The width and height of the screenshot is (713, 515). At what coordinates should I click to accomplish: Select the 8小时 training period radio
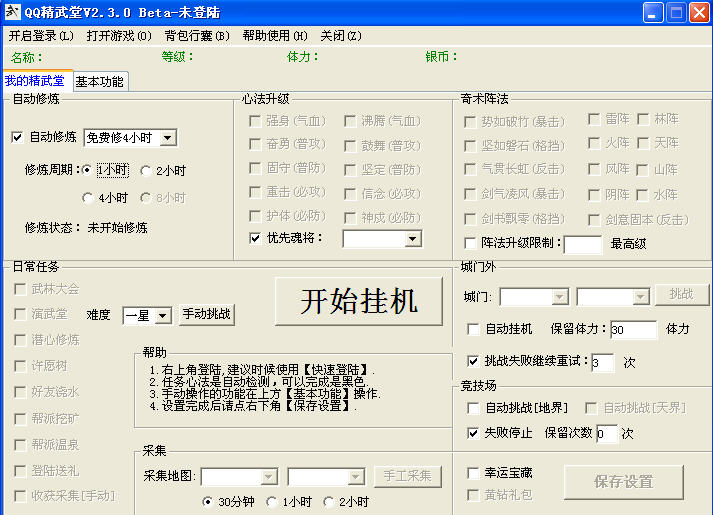(146, 198)
